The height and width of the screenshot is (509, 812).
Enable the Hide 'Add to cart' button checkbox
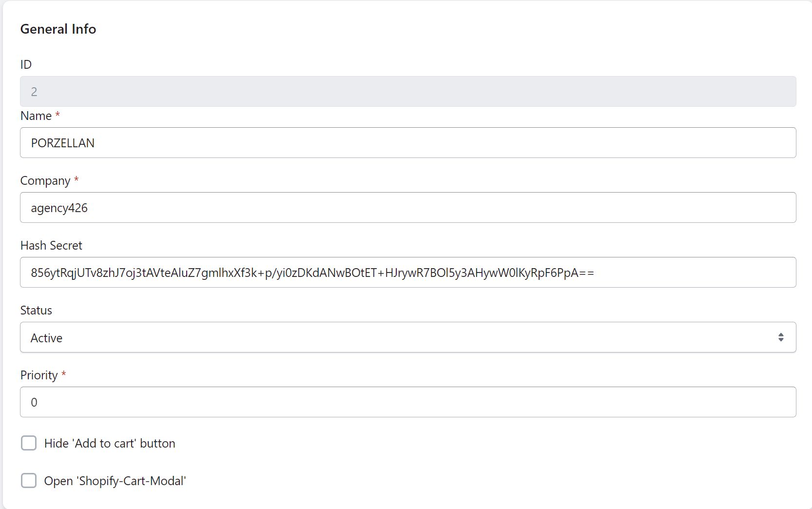(29, 443)
